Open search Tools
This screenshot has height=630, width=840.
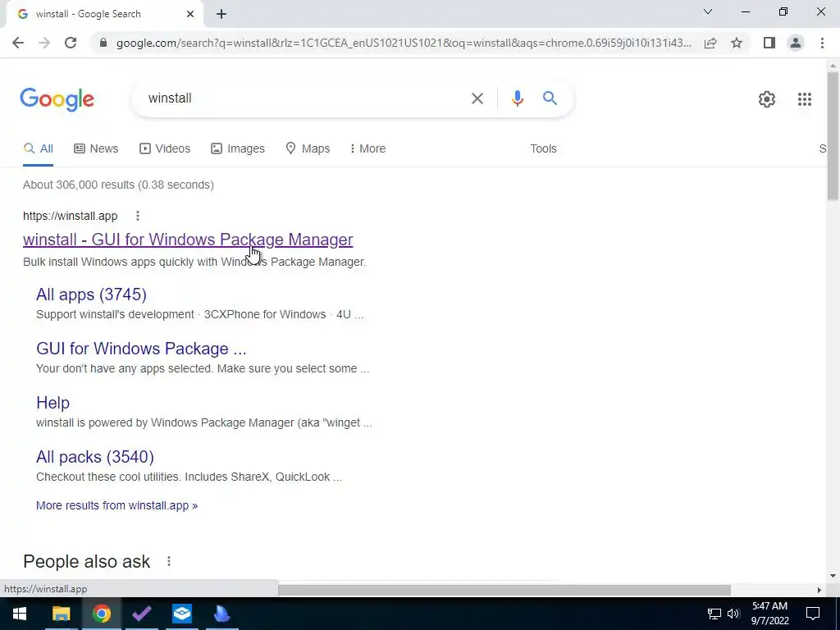click(543, 149)
